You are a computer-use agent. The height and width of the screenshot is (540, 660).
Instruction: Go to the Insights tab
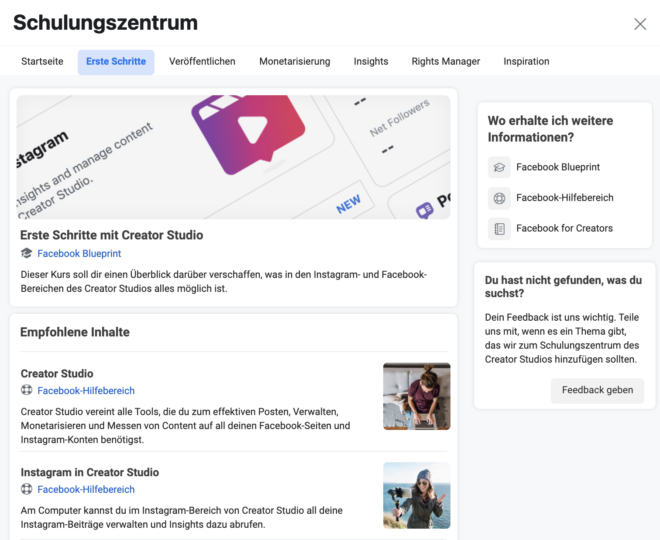point(371,61)
